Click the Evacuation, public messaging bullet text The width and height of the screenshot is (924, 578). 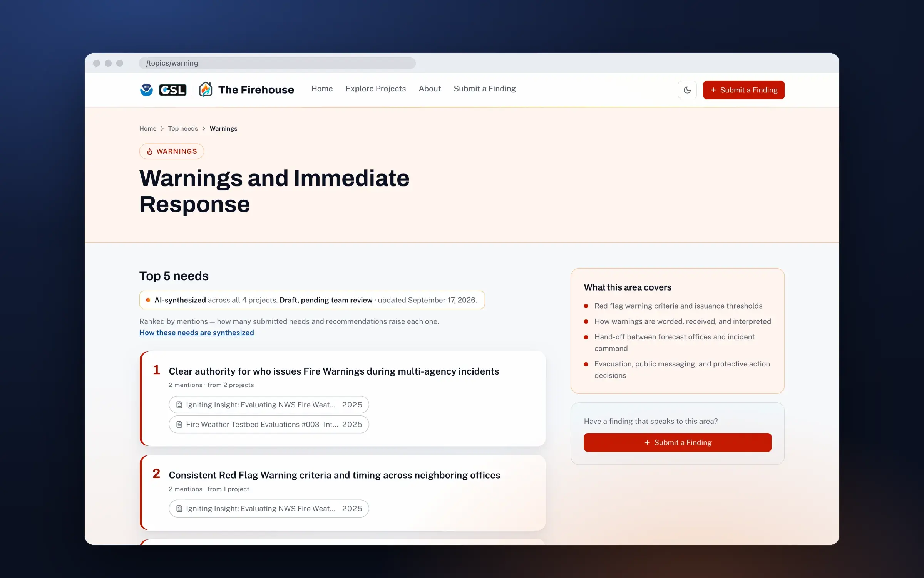tap(682, 370)
